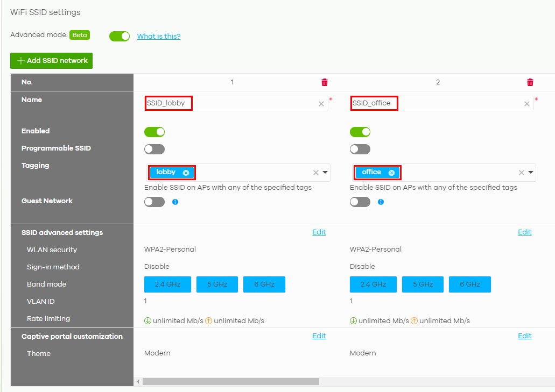This screenshot has width=555, height=392.
Task: Toggle Advanced mode switch off
Action: pos(120,36)
